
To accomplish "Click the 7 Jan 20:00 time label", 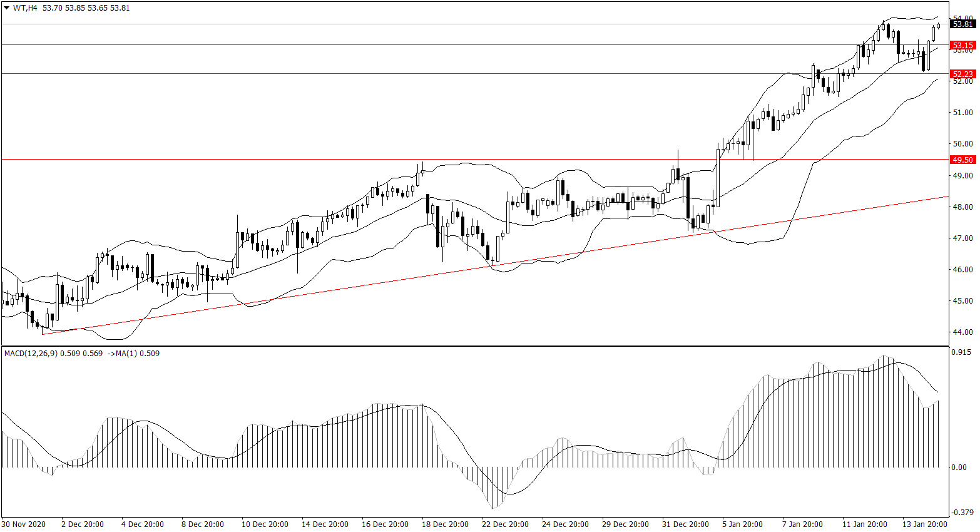I will [802, 524].
